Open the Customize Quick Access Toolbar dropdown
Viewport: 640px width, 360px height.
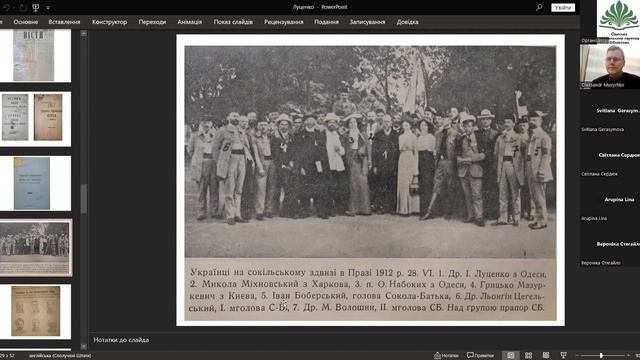pos(48,8)
